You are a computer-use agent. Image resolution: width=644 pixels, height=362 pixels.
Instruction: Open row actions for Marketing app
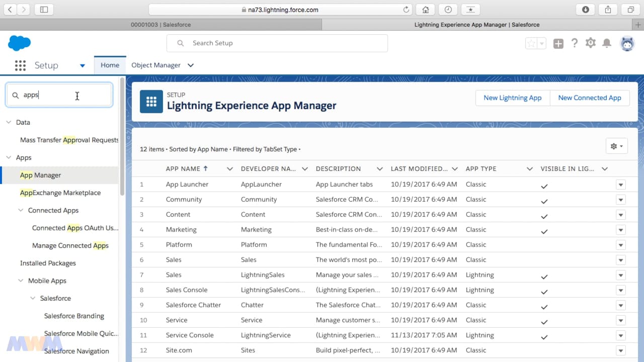tap(621, 230)
